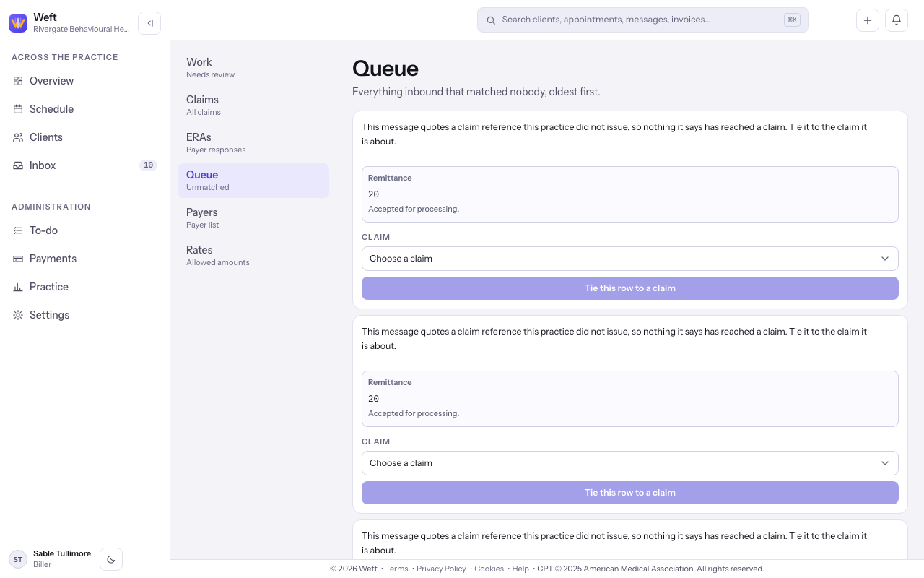Click the Weft logo icon
924x578 pixels.
pyautogui.click(x=18, y=23)
